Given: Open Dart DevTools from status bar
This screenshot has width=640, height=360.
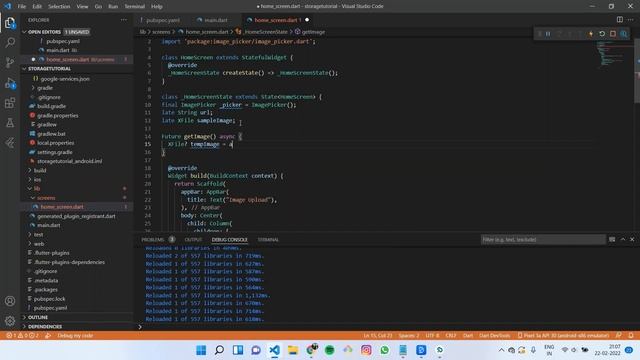Looking at the screenshot, I should point(494,336).
